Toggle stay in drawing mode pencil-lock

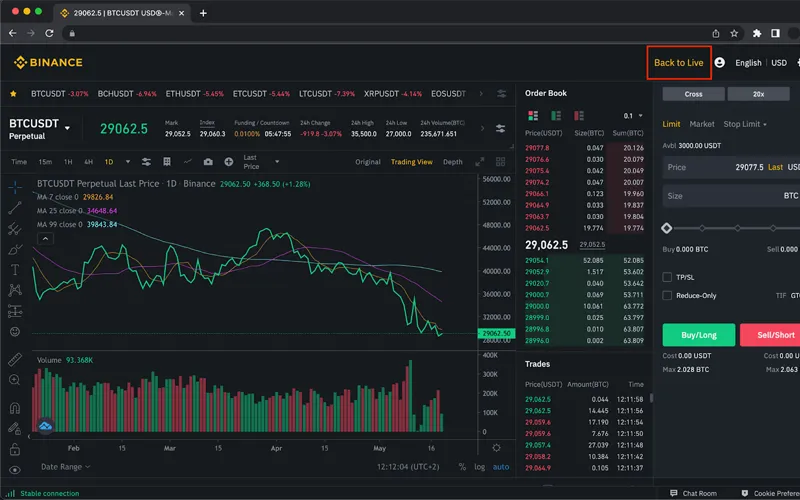click(x=15, y=428)
